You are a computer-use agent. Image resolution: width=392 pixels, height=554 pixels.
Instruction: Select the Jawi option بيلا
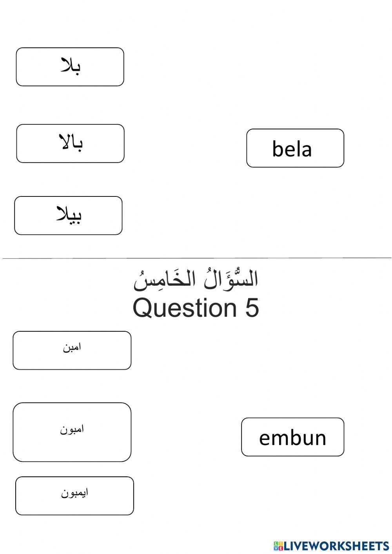pos(68,216)
